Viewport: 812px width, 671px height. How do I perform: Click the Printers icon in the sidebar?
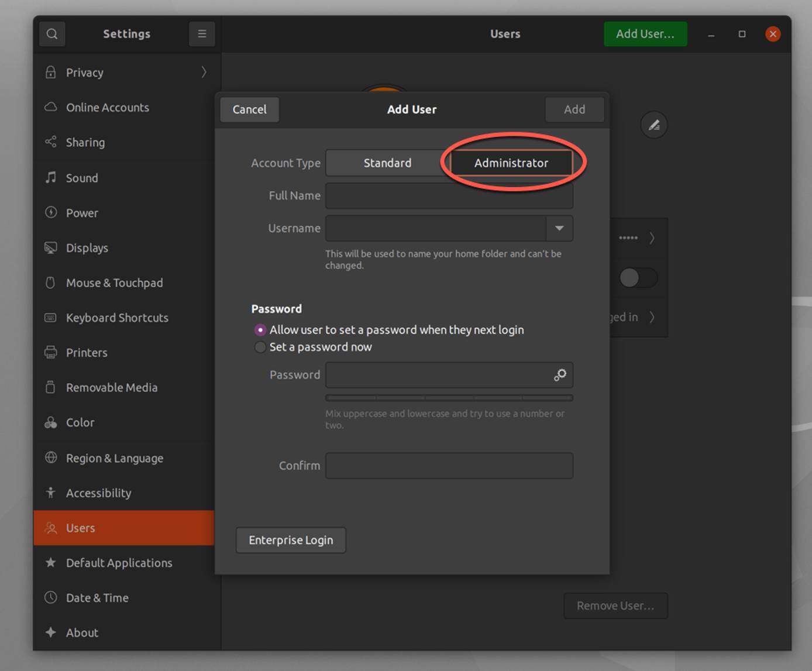tap(50, 352)
